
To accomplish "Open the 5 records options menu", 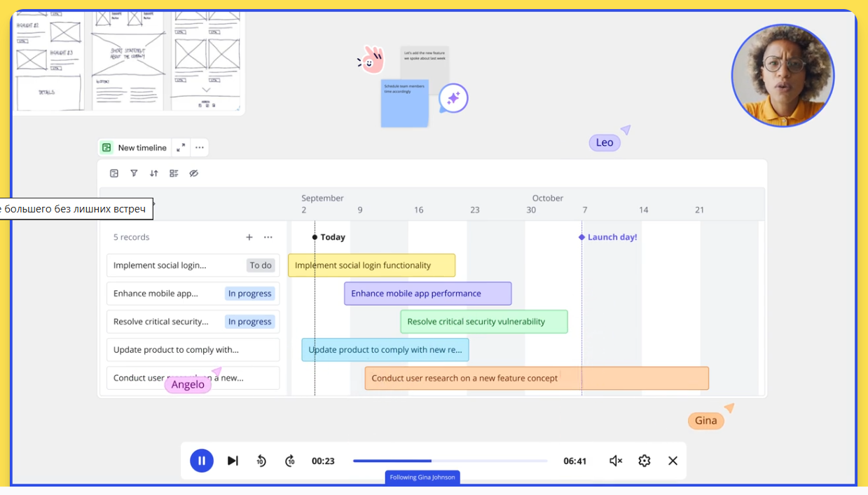I will pyautogui.click(x=268, y=237).
